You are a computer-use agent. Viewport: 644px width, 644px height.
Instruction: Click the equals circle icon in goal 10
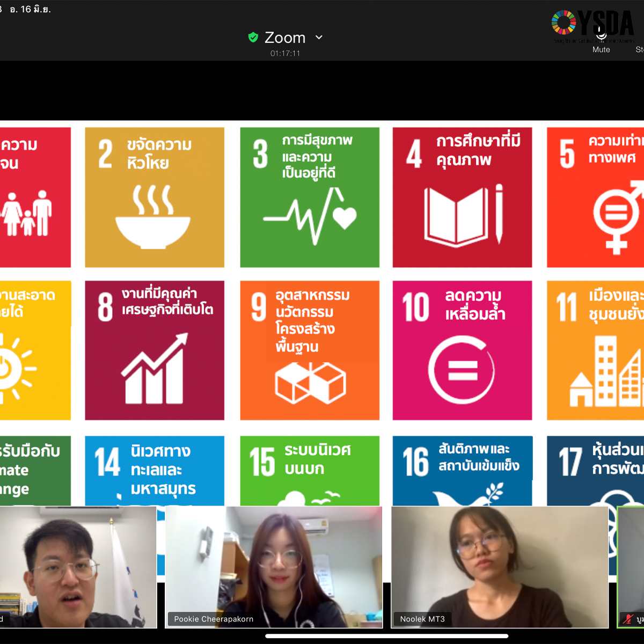pos(462,370)
